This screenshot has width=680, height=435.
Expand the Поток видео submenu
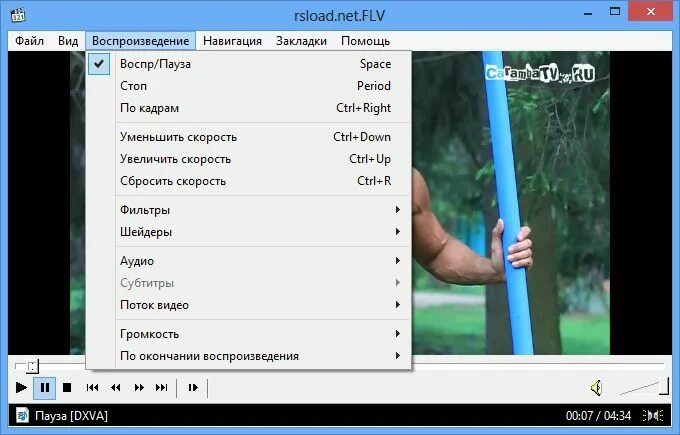click(x=249, y=305)
